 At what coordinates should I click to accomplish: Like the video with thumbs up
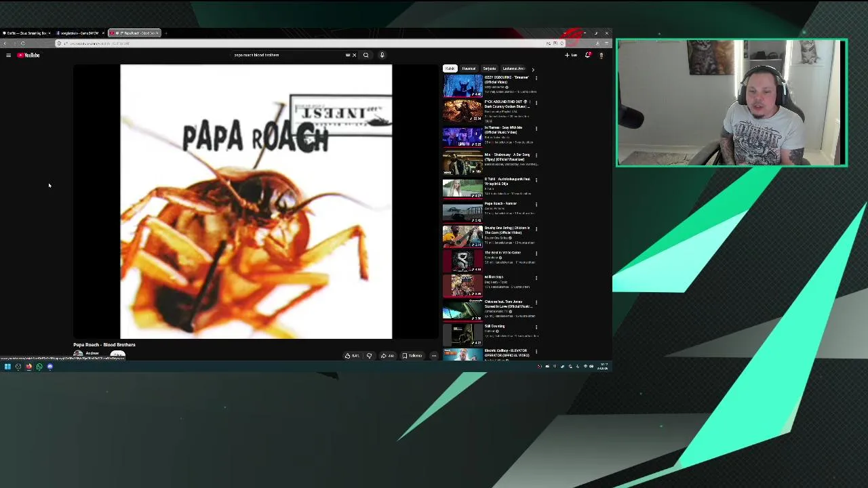pos(351,355)
